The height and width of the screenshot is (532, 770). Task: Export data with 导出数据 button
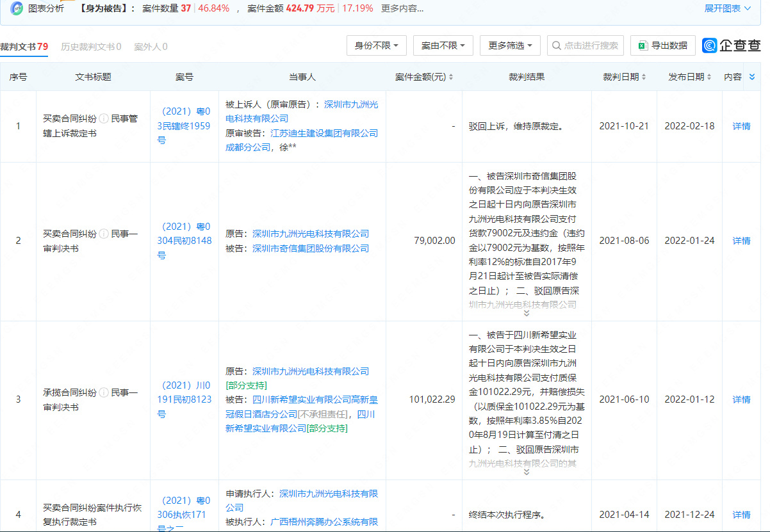pyautogui.click(x=663, y=45)
